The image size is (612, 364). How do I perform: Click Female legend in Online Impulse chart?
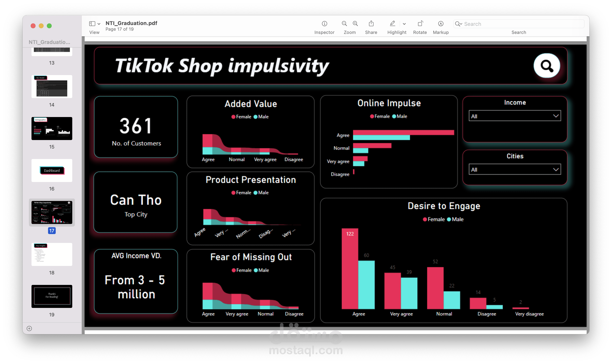pos(380,116)
